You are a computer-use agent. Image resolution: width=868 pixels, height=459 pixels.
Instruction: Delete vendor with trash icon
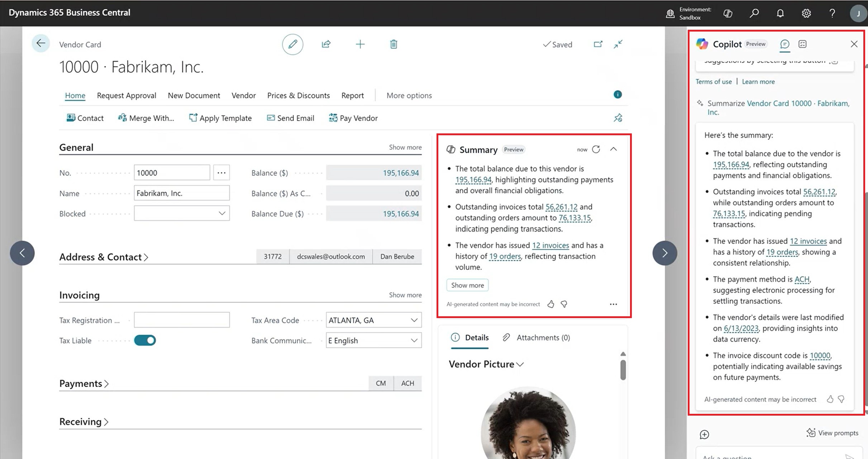click(x=394, y=44)
